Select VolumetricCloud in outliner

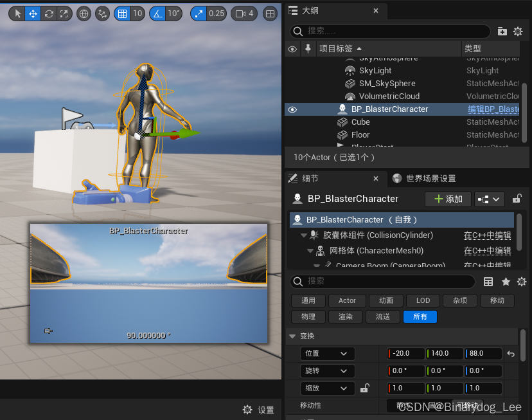pos(389,96)
